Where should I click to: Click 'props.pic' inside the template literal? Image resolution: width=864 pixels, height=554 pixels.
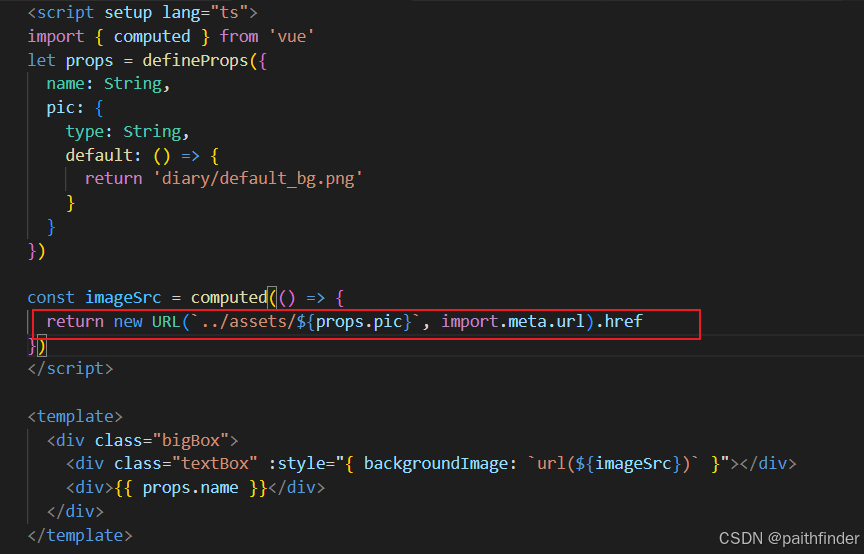pos(359,321)
